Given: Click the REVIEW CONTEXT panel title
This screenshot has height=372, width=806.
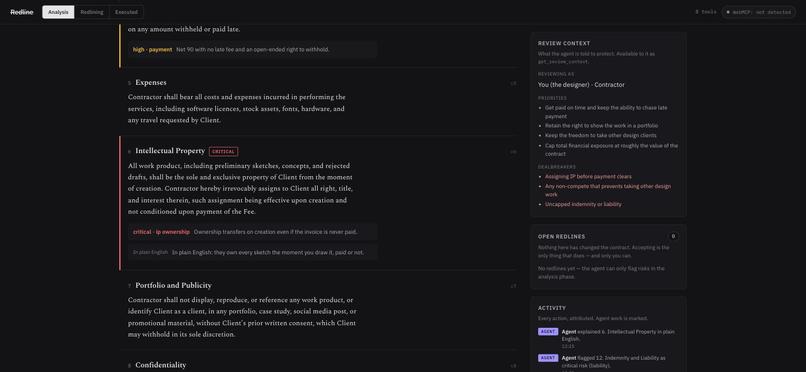Looking at the screenshot, I should 564,44.
